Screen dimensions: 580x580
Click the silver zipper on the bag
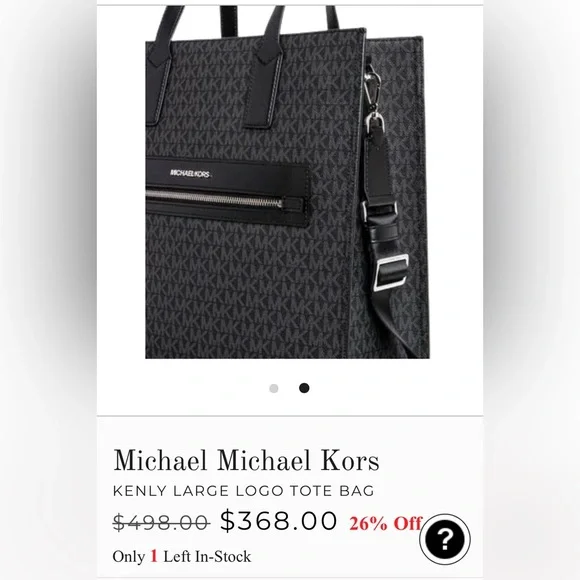click(214, 199)
